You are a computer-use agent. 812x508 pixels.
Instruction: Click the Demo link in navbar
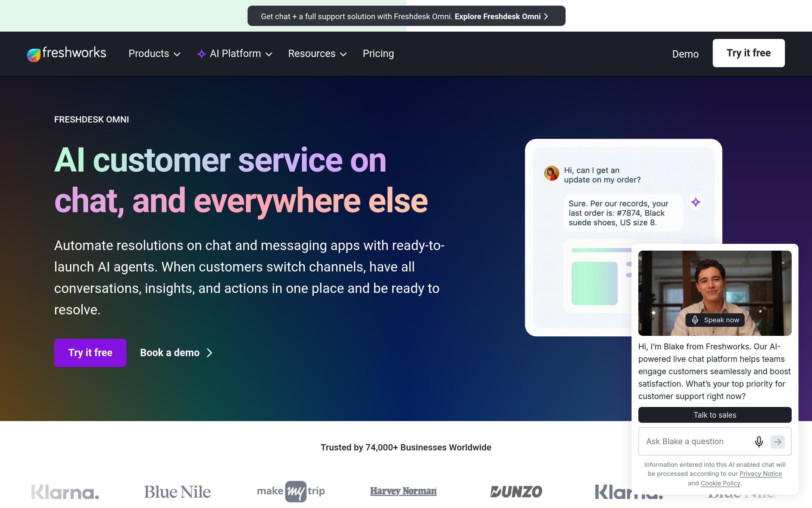[x=685, y=54]
